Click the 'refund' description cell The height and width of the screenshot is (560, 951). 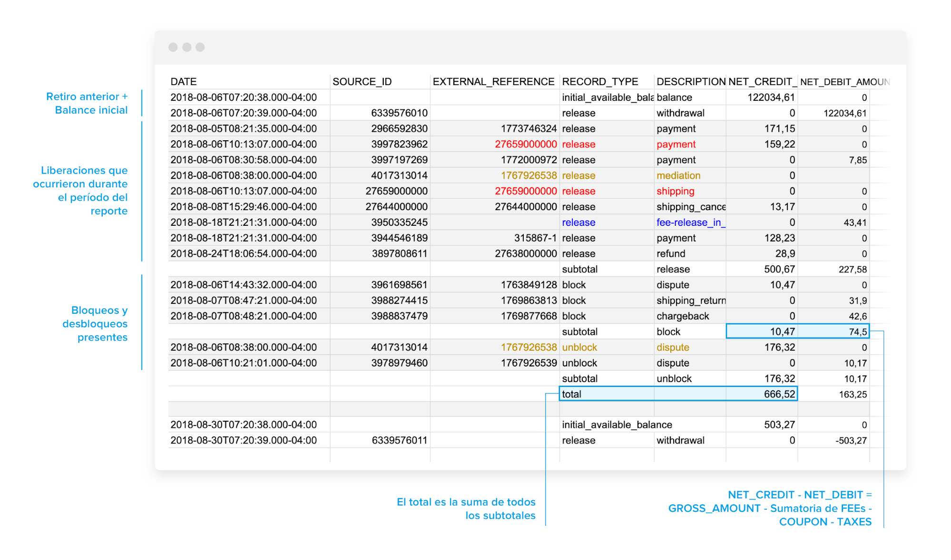[x=690, y=254]
